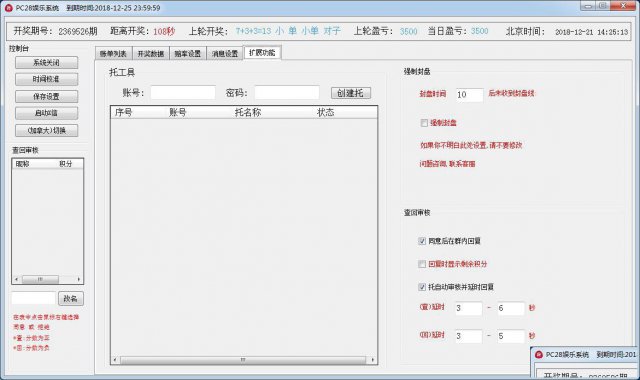
Task: Select the 扩展功能 tab
Action: [262, 53]
